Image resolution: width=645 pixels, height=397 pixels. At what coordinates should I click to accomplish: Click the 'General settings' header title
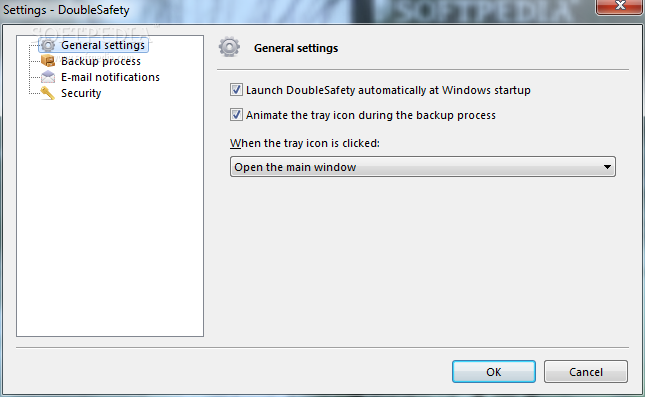[296, 48]
